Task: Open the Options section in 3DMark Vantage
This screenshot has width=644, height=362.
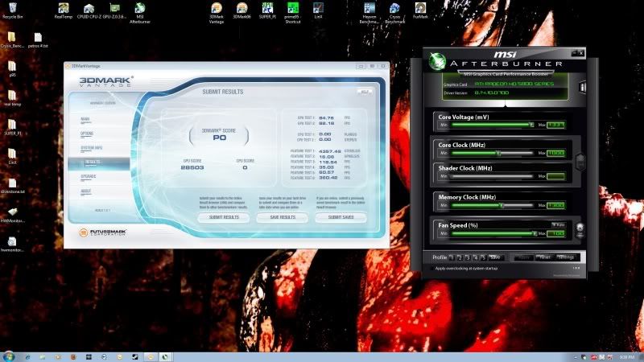Action: click(x=87, y=134)
